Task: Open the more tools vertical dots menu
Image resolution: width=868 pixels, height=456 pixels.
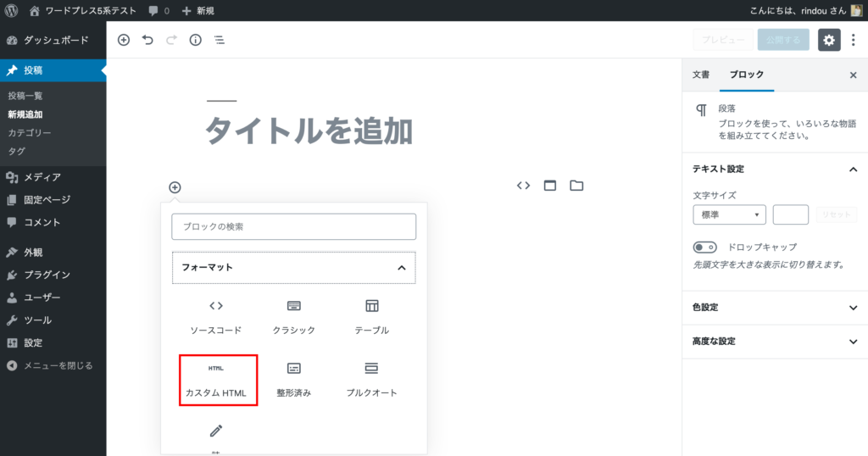Action: (x=853, y=40)
